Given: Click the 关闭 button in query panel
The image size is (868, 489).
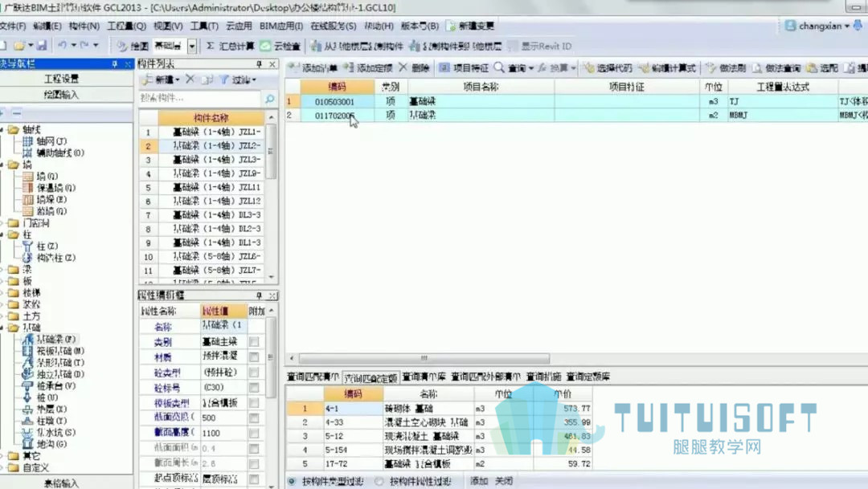Looking at the screenshot, I should pyautogui.click(x=504, y=481).
